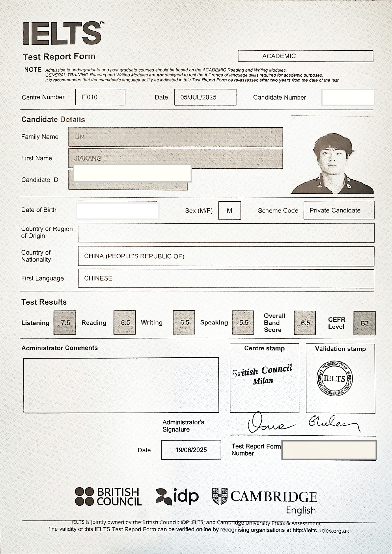The height and width of the screenshot is (554, 392).
Task: Click the Candidate Number field
Action: click(x=348, y=97)
